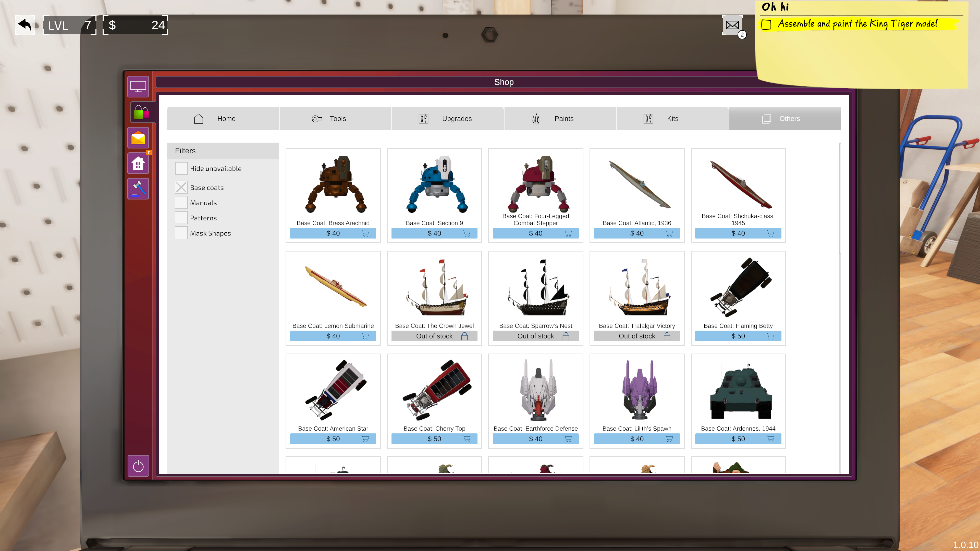Check the Mask Shapes filter

click(181, 233)
